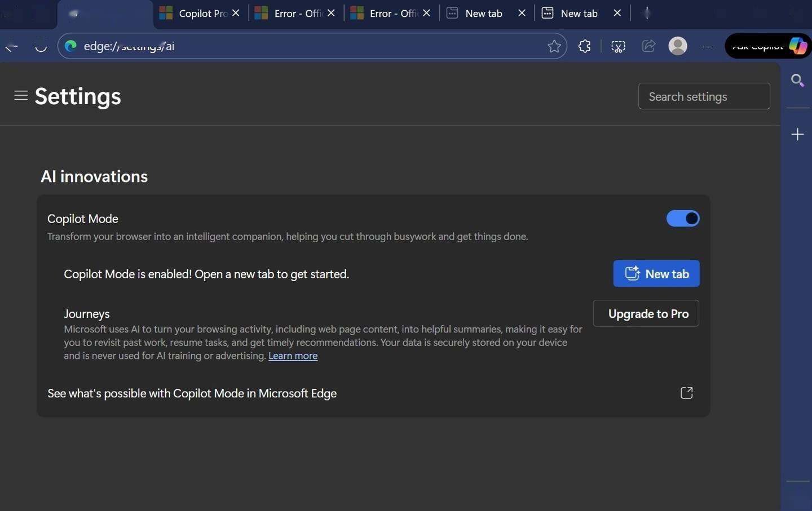Click the blue New tab button
Screen dimensions: 812x511
pyautogui.click(x=656, y=273)
